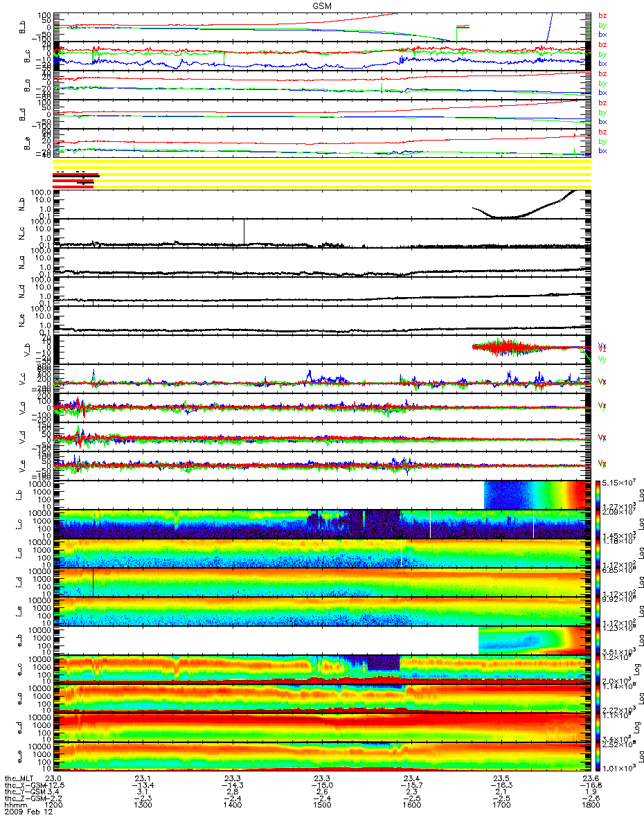This screenshot has height=831, width=644.
Task: Click the red bz legend of B_b panel
Action: [602, 15]
